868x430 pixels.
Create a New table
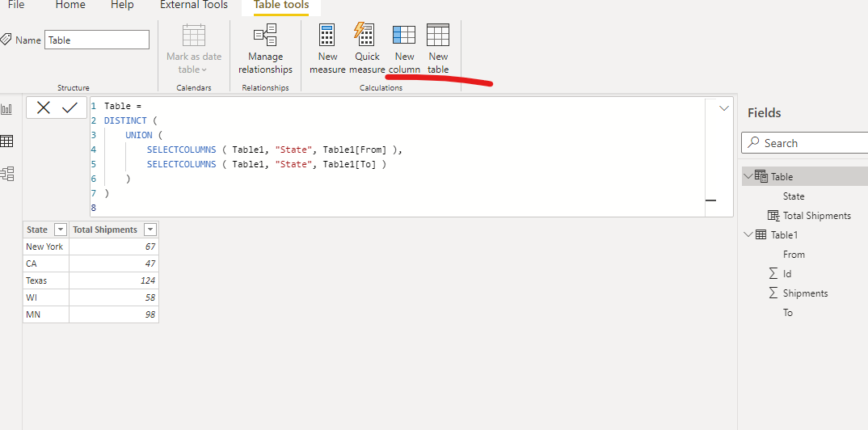pyautogui.click(x=438, y=49)
